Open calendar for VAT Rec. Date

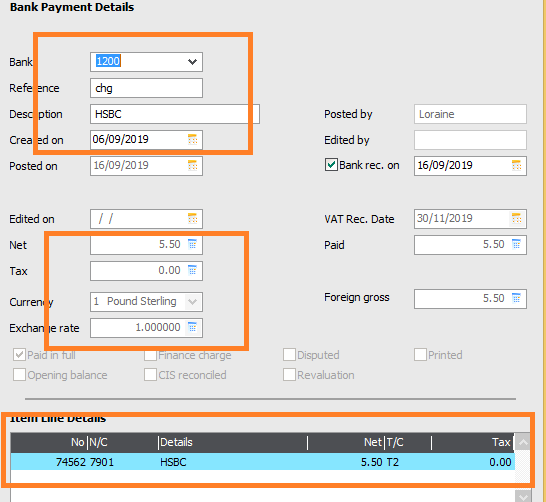point(516,219)
